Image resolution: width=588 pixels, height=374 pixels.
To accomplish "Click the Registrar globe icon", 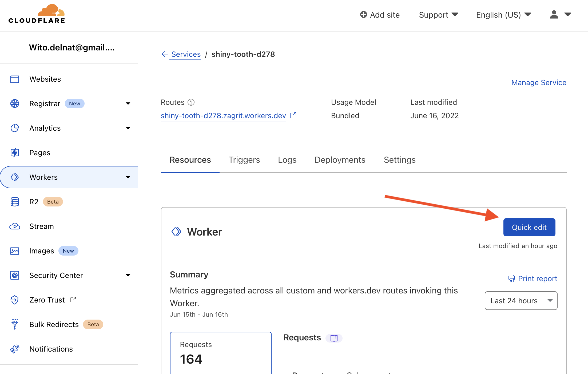I will click(x=15, y=104).
